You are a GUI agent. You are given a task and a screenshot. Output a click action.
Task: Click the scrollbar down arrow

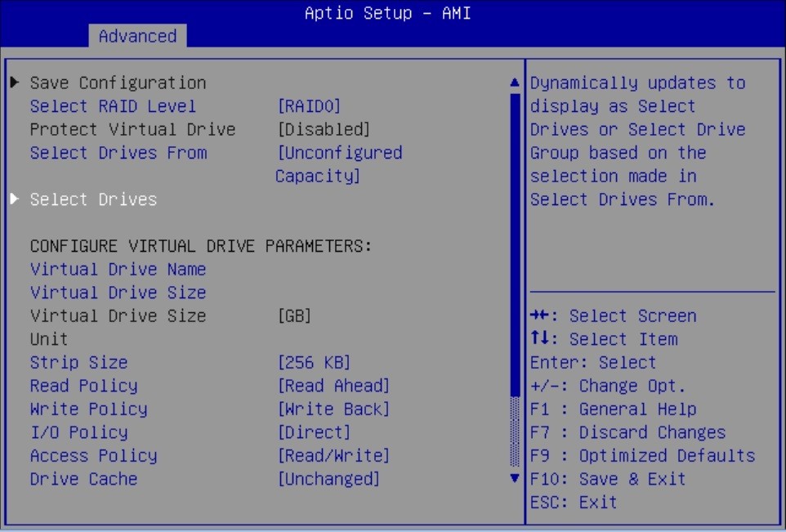tap(514, 479)
